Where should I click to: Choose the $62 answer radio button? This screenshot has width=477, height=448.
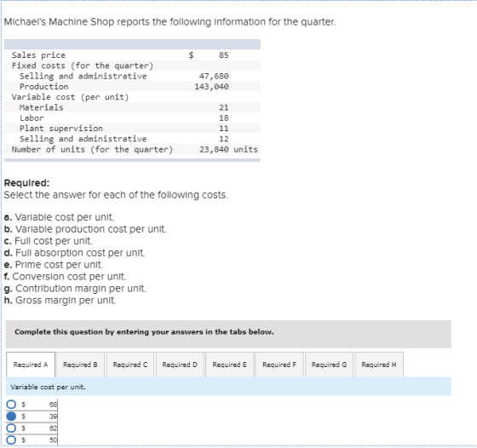(x=11, y=428)
